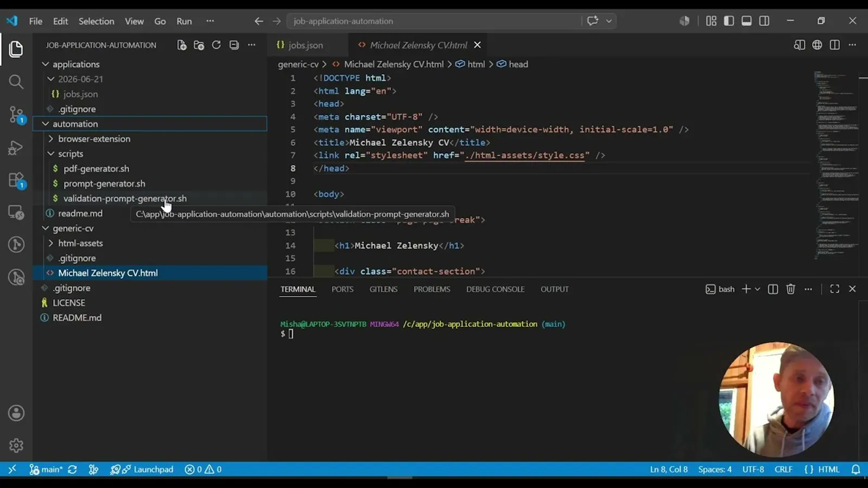This screenshot has height=488, width=868.
Task: Go forward in navigation history
Action: coord(277,21)
